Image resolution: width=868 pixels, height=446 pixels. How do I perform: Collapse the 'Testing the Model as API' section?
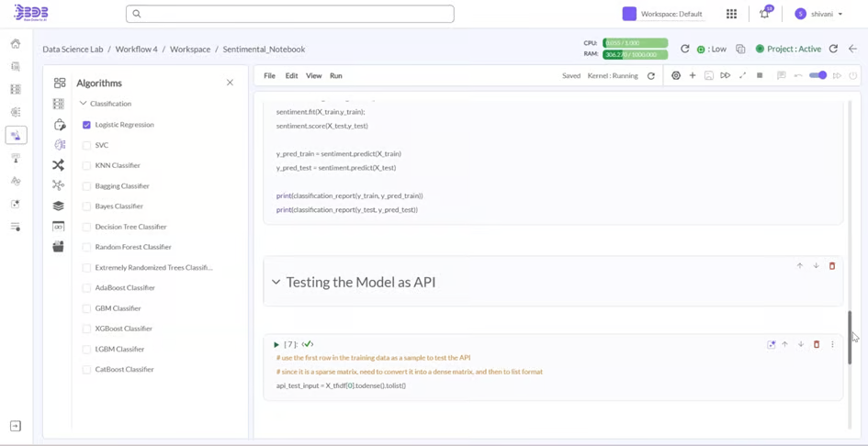pyautogui.click(x=276, y=283)
